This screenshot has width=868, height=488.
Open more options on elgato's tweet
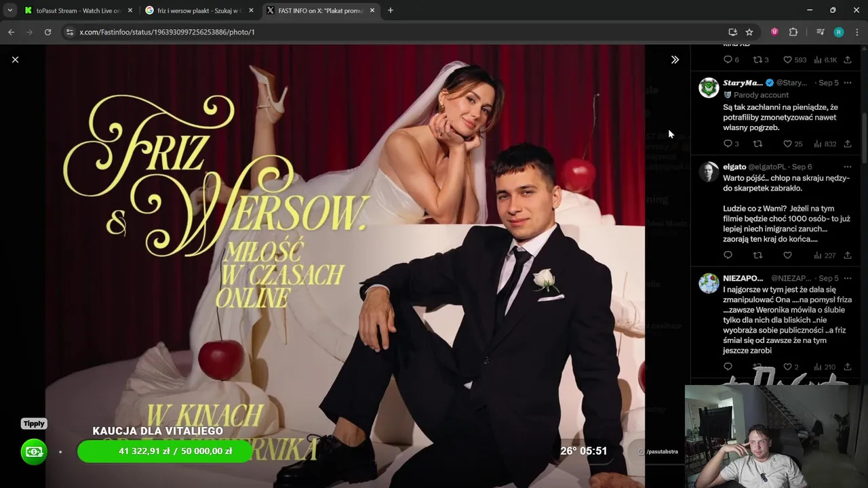click(848, 167)
